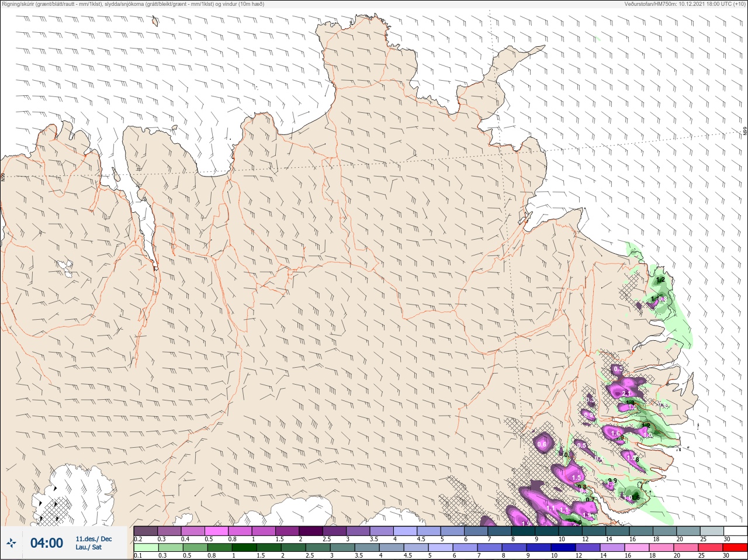The image size is (748, 560).
Task: Click the 2.1 precipitation value on the map
Action: click(x=626, y=393)
